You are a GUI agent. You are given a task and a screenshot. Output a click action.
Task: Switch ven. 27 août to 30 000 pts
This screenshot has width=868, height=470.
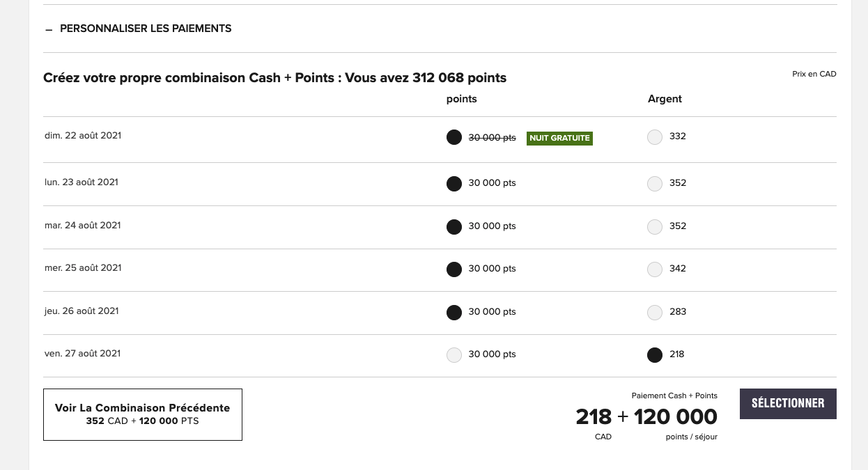coord(454,355)
